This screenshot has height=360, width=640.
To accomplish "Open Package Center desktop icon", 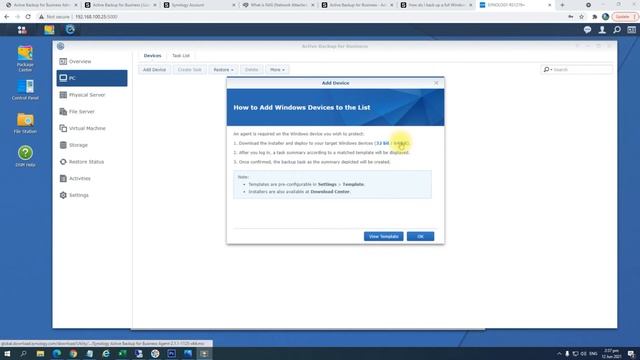I will (25, 59).
